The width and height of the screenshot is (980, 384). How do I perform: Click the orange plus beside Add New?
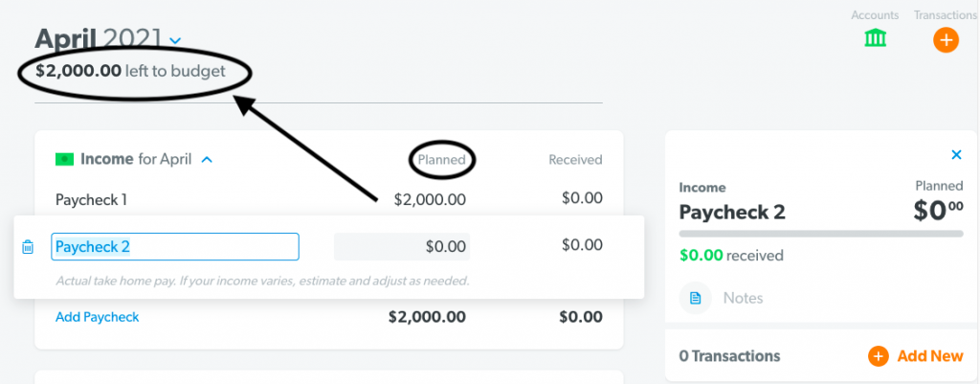coord(878,356)
